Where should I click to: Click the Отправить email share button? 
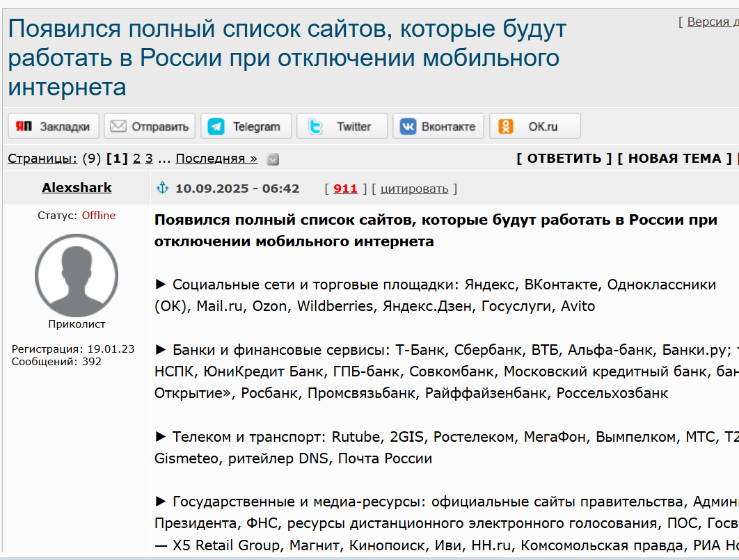(150, 126)
